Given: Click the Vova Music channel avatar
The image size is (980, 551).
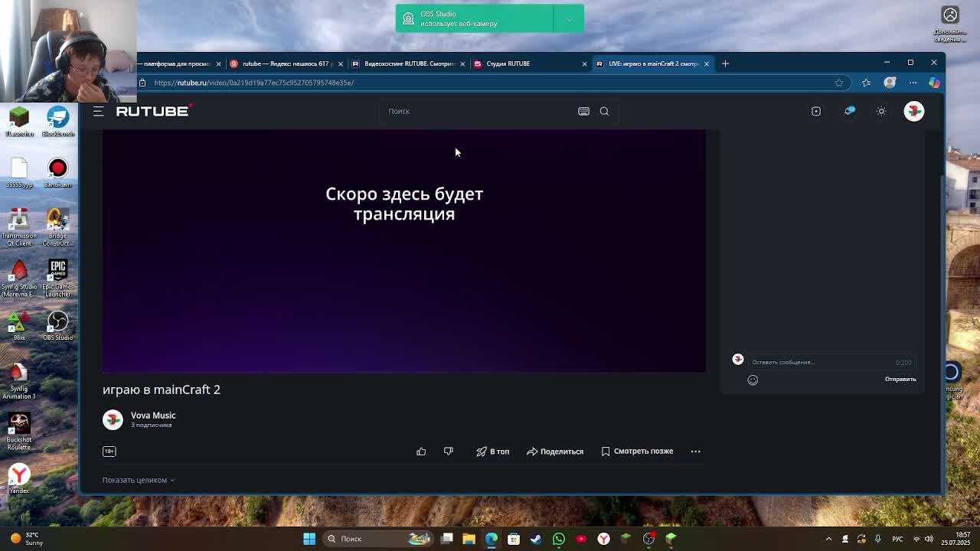Looking at the screenshot, I should coord(113,419).
